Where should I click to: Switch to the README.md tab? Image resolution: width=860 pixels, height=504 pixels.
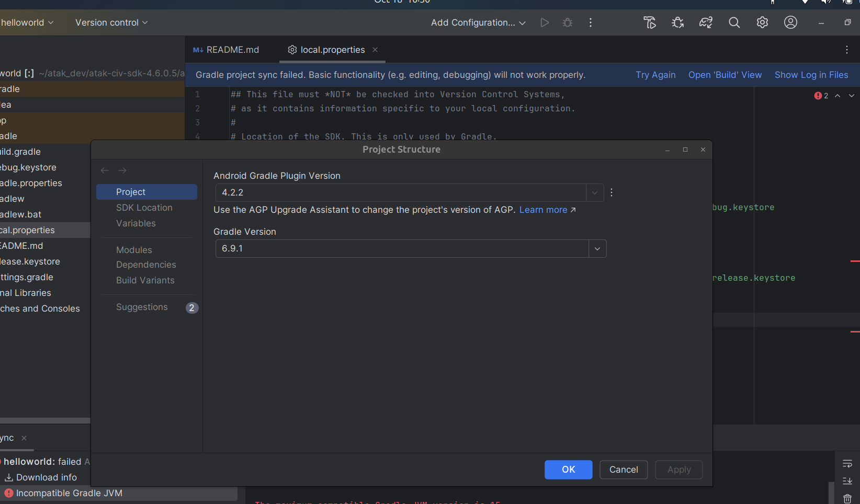[x=227, y=50]
